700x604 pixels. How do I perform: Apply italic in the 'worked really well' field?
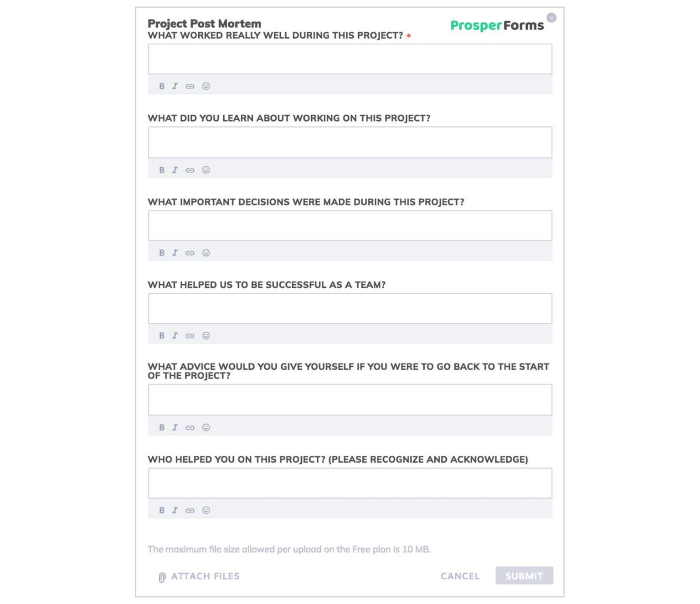point(175,86)
